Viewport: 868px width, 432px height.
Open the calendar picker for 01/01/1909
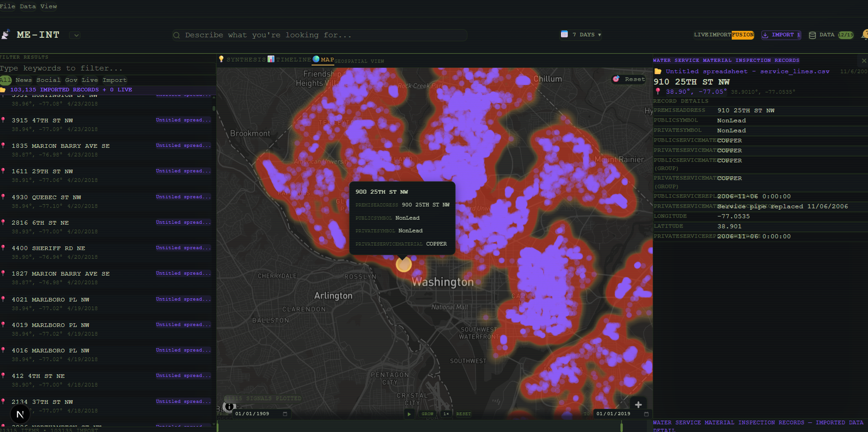[285, 414]
